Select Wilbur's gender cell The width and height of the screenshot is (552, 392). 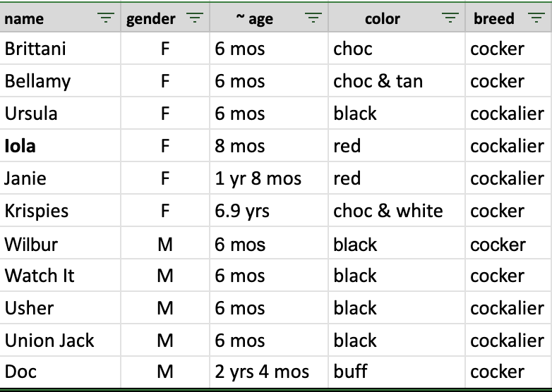click(x=164, y=245)
